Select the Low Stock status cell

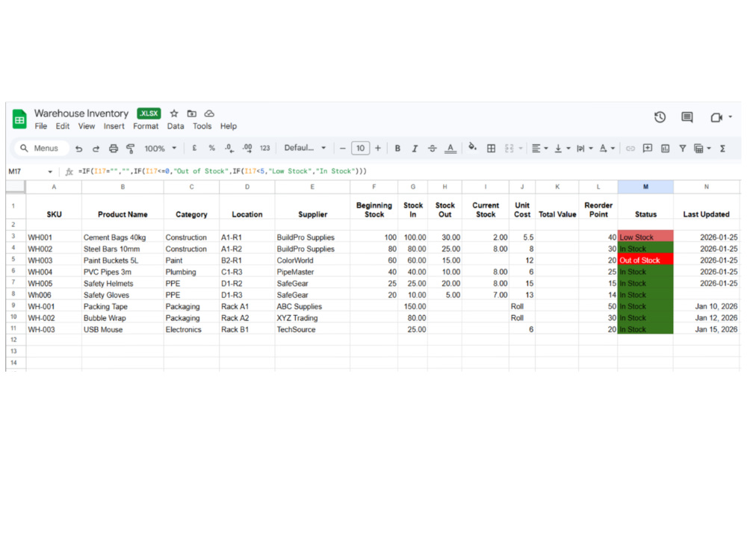click(x=645, y=237)
